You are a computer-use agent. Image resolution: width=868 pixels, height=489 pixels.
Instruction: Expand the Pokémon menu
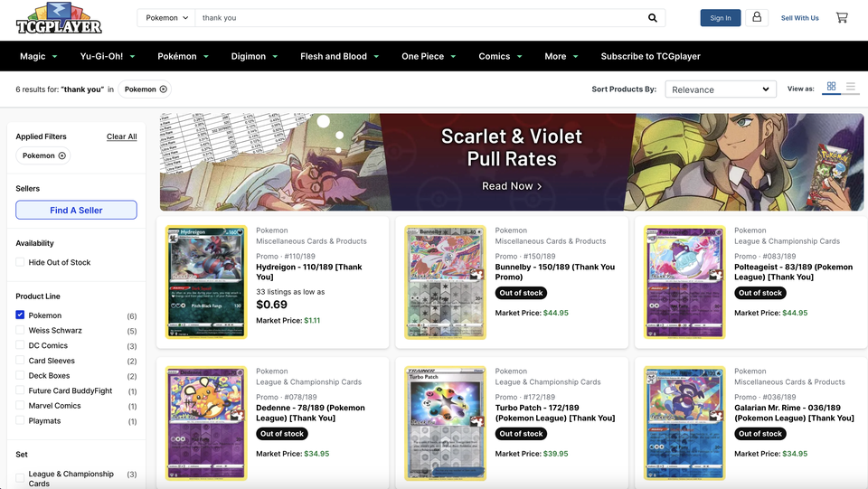point(183,56)
